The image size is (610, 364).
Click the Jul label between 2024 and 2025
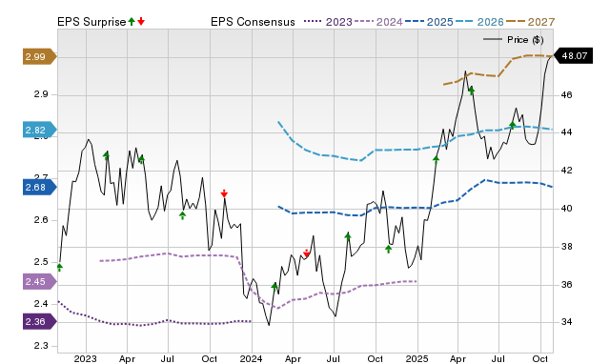coord(333,358)
